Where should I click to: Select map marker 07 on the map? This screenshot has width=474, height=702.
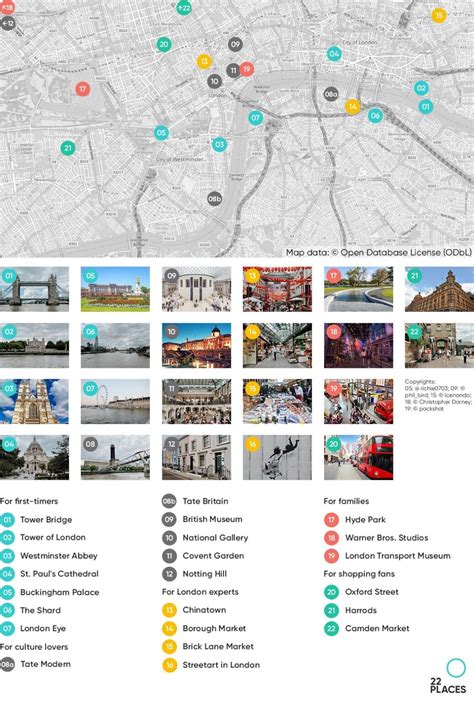point(256,118)
